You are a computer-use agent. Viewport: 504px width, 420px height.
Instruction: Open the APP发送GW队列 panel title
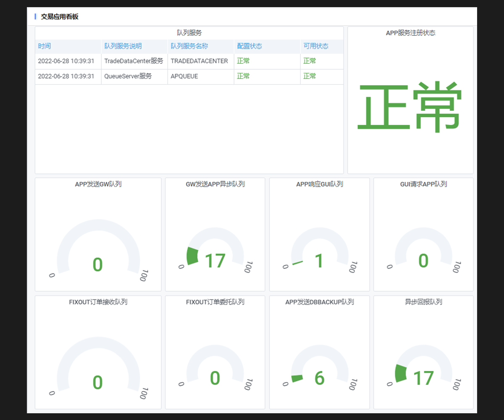tap(98, 184)
